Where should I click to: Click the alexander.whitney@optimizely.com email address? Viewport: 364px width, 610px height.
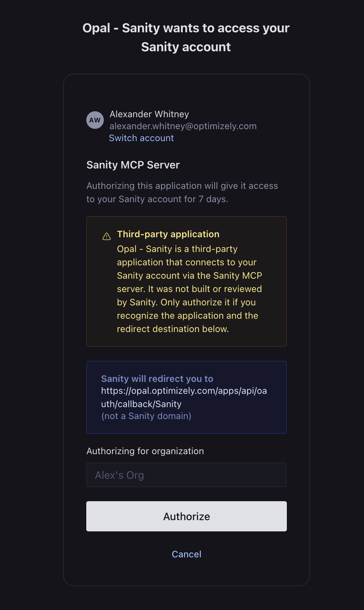(183, 126)
